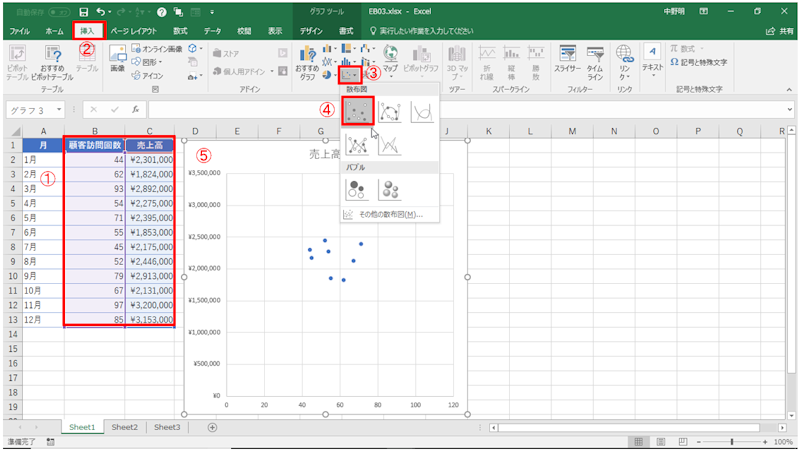Click the formula bar input field
The height and width of the screenshot is (452, 800).
(x=460, y=109)
